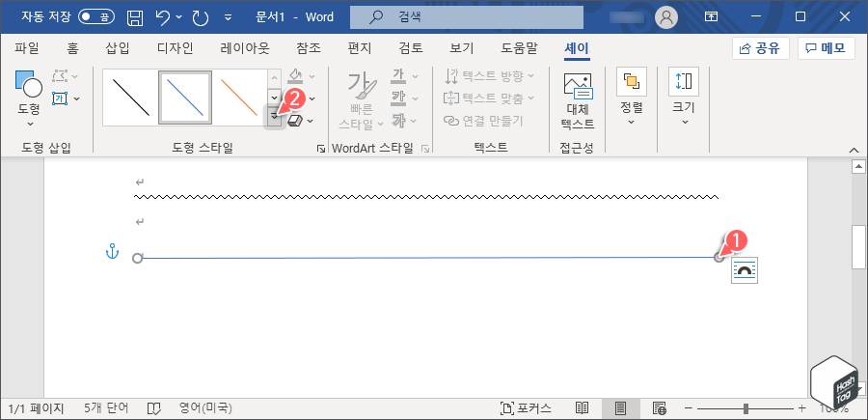Click the zoom slider handle
This screenshot has height=420, width=868.
(x=746, y=409)
